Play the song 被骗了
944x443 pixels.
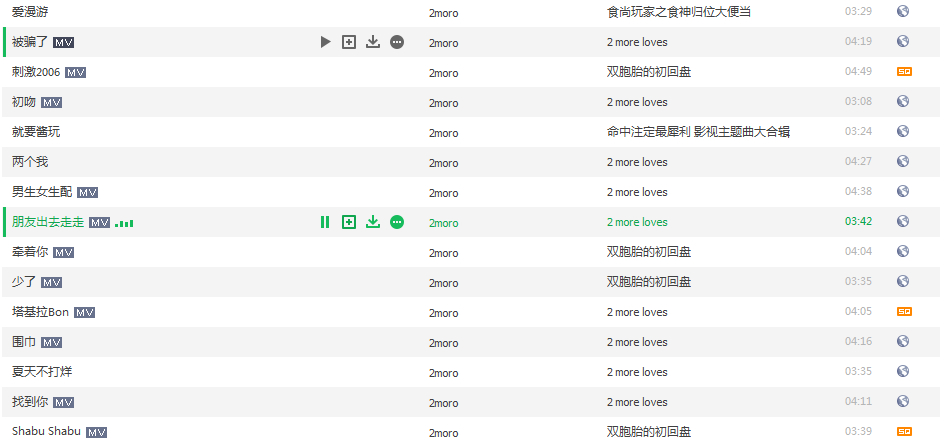pos(326,42)
